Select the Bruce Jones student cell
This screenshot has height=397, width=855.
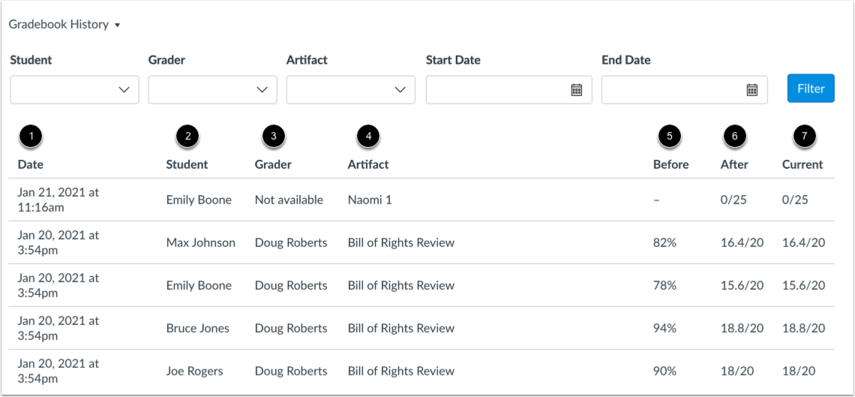click(x=198, y=328)
